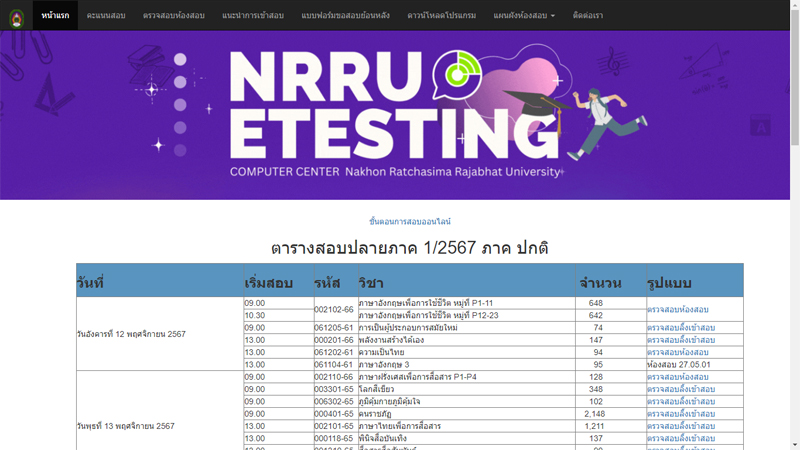This screenshot has width=800, height=450.
Task: Expand the แผนผังห้องสอบ dropdown
Action: click(x=523, y=16)
